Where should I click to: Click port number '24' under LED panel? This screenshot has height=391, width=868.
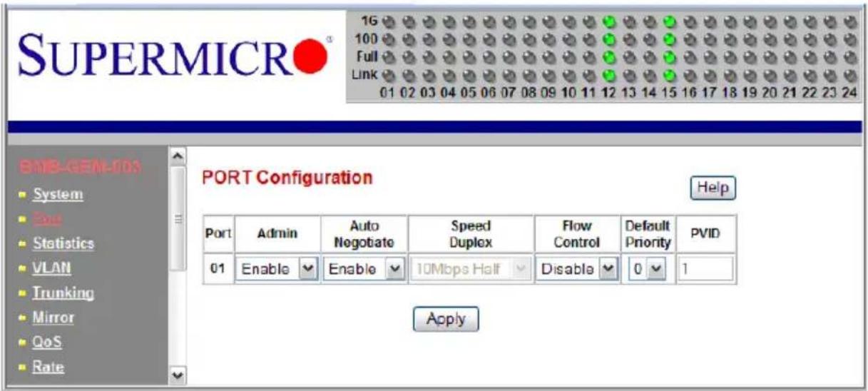849,93
